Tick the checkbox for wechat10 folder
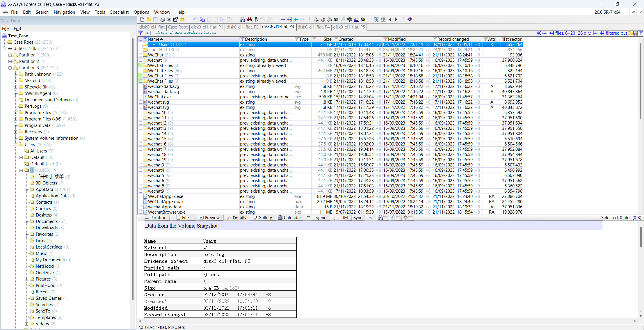Viewport: 644px width, 330px height. click(140, 113)
